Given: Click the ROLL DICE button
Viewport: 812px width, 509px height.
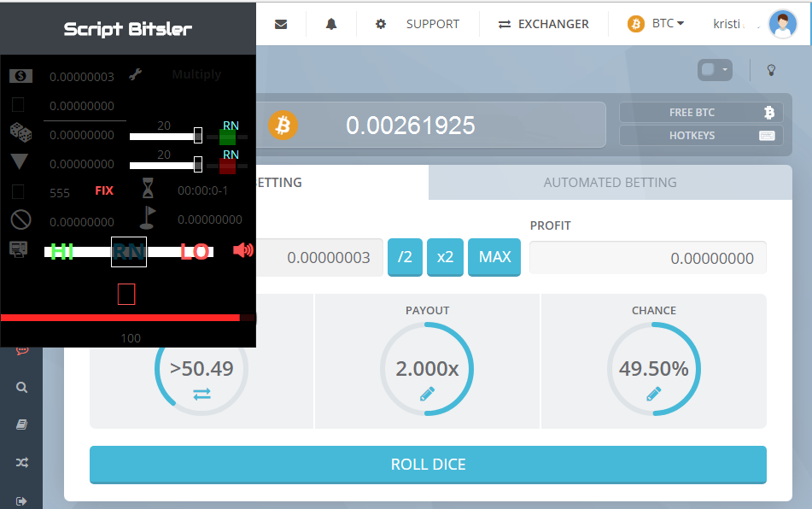Looking at the screenshot, I should [x=428, y=465].
